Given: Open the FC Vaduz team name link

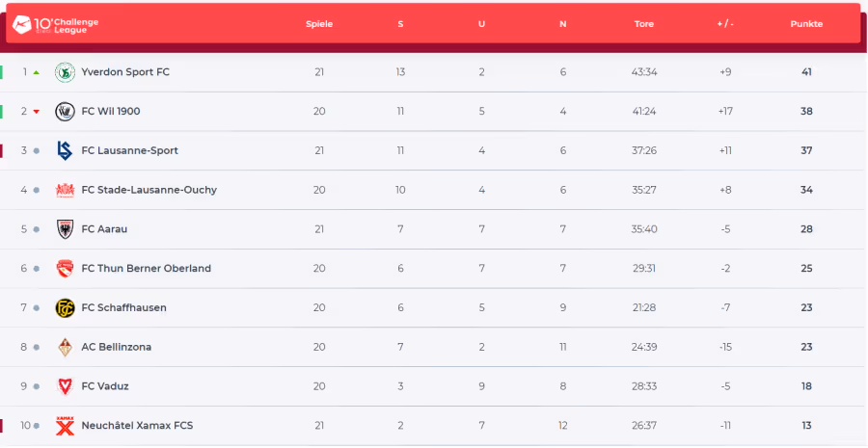Looking at the screenshot, I should pyautogui.click(x=105, y=386).
